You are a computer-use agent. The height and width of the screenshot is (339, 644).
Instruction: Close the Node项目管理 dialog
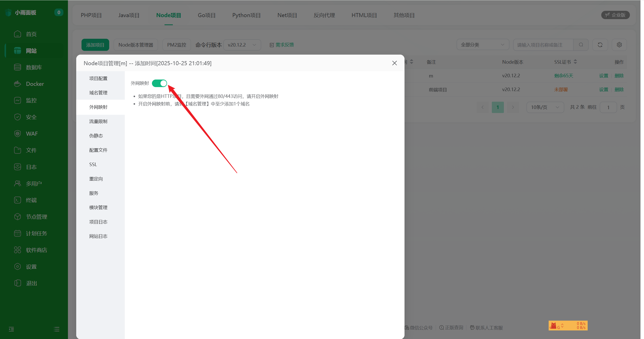(x=394, y=63)
